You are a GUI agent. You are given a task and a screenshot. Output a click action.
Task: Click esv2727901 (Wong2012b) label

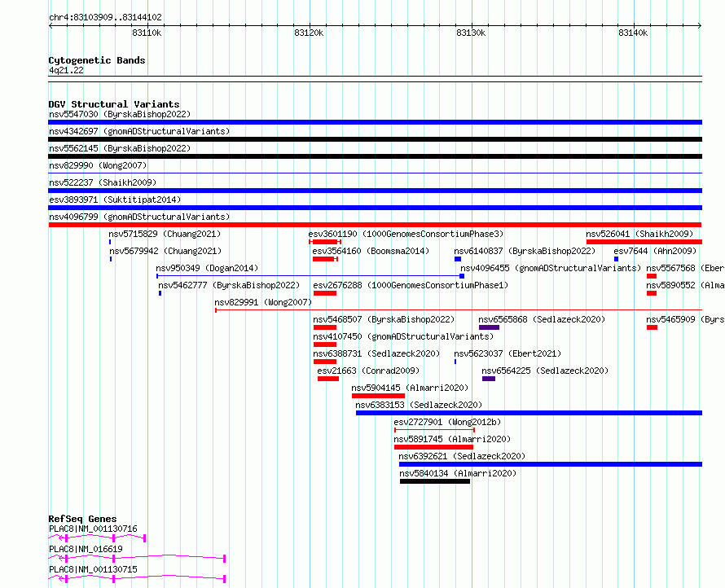point(447,422)
